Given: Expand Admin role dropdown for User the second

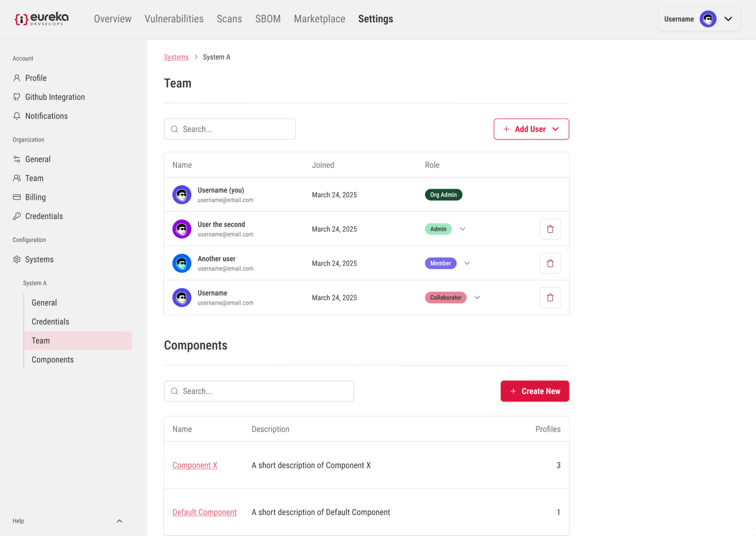Looking at the screenshot, I should (x=462, y=229).
